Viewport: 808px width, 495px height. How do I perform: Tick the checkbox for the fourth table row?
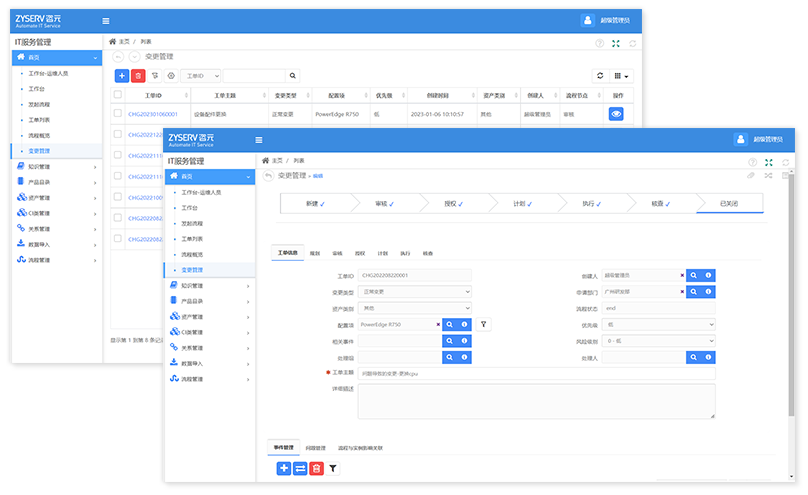click(x=117, y=176)
